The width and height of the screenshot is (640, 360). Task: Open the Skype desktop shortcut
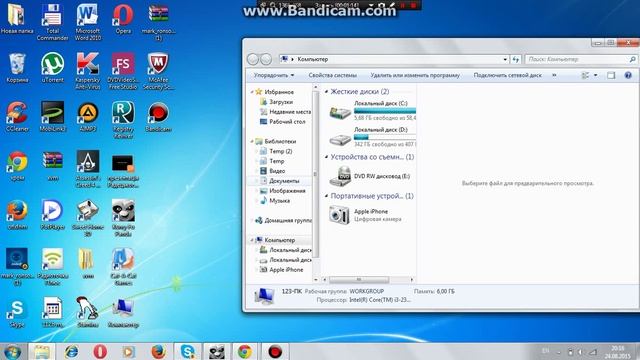pyautogui.click(x=17, y=313)
